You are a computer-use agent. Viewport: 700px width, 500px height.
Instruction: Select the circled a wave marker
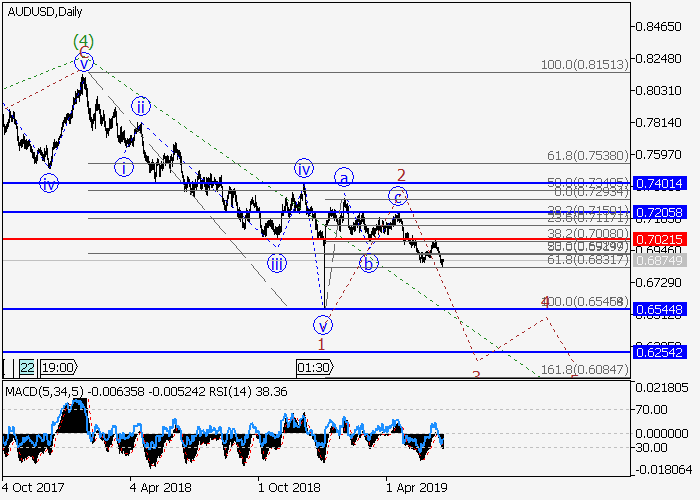point(343,177)
